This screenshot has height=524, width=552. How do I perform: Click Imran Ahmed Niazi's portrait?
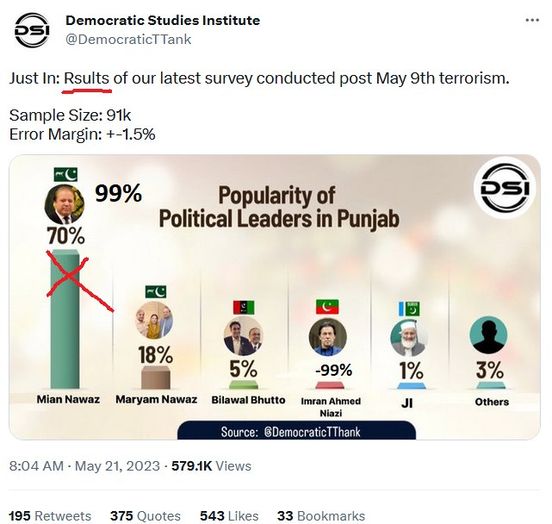coord(328,337)
